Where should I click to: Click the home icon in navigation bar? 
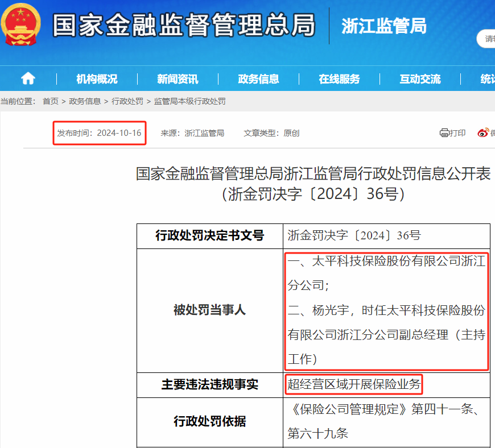[x=28, y=78]
